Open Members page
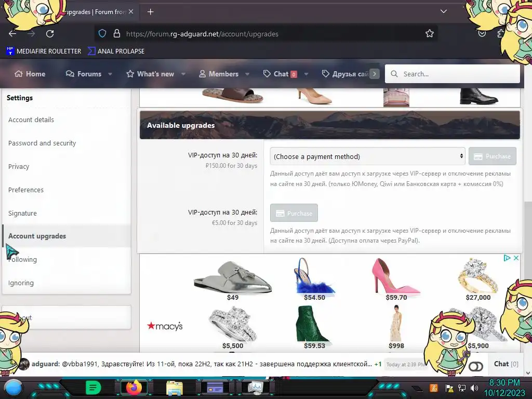 (x=219, y=74)
